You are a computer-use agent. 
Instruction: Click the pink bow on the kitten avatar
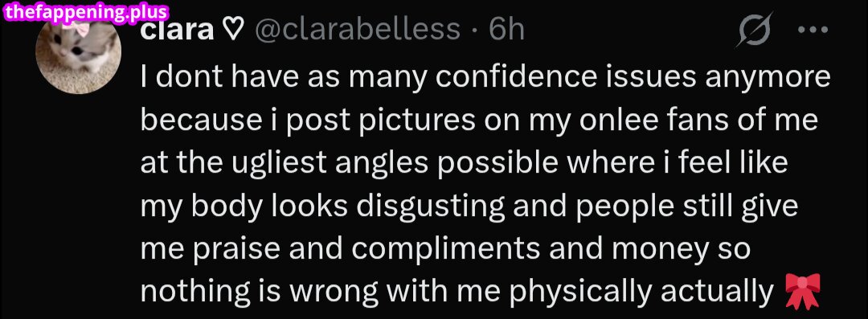point(81,27)
